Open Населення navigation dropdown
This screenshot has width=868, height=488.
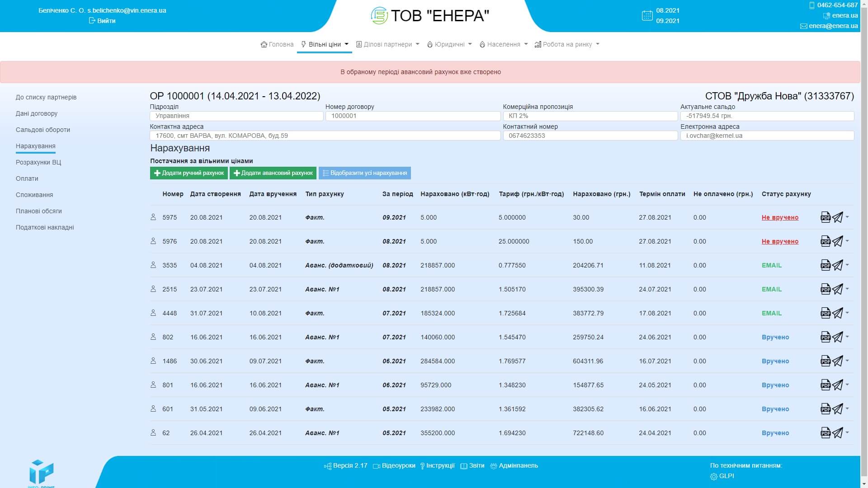point(503,44)
